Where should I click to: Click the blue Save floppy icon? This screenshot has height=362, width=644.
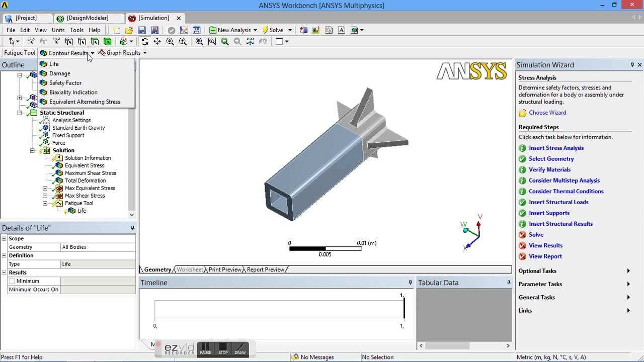click(x=142, y=30)
